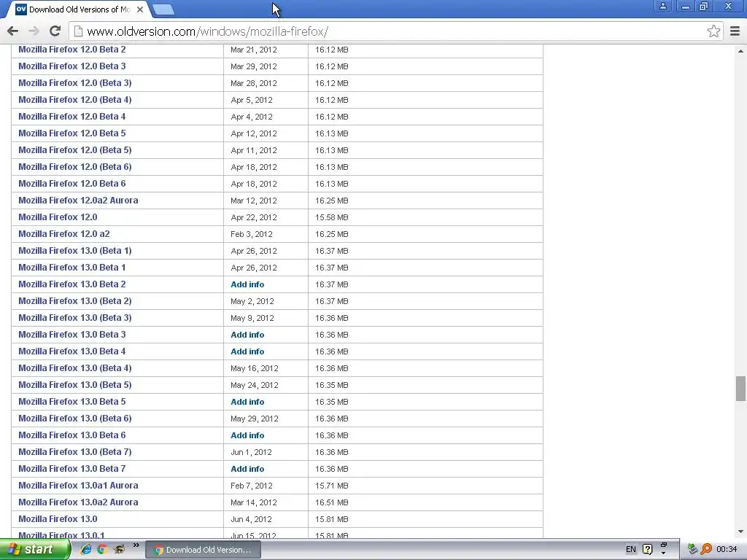This screenshot has height=560, width=747.
Task: Click Add info for Firefox 13.0 Beta 6
Action: click(247, 435)
